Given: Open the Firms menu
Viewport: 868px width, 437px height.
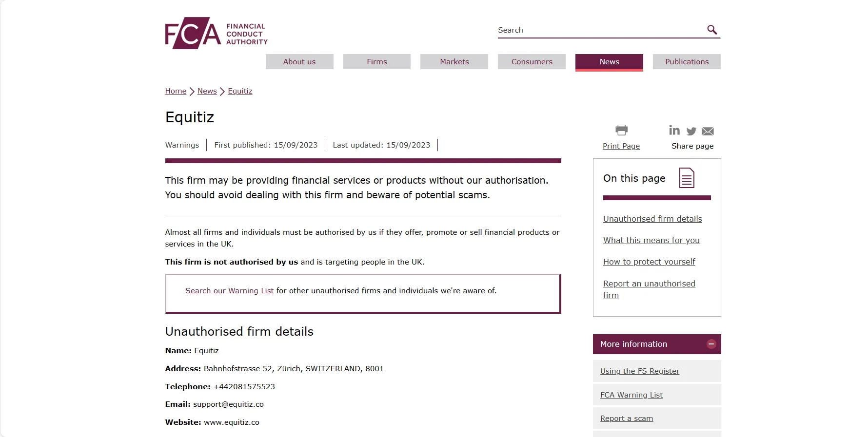Looking at the screenshot, I should pos(377,61).
